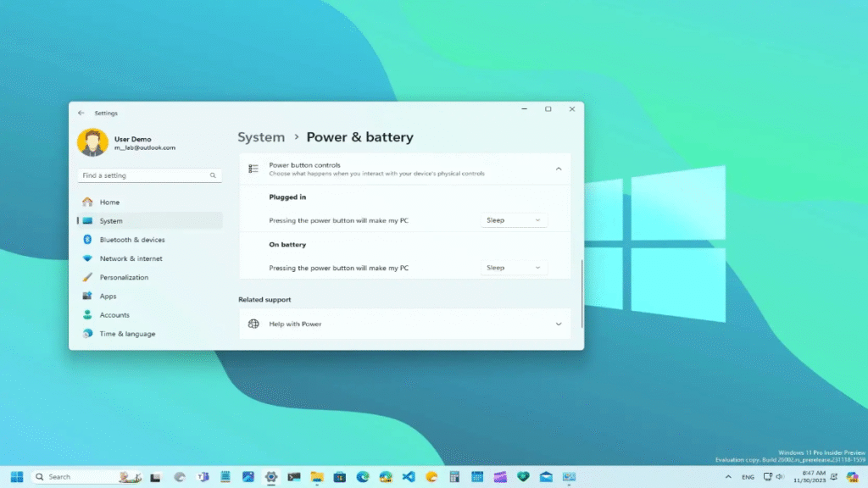The width and height of the screenshot is (868, 488).
Task: Open Windows Terminal from the taskbar
Action: [x=292, y=476]
